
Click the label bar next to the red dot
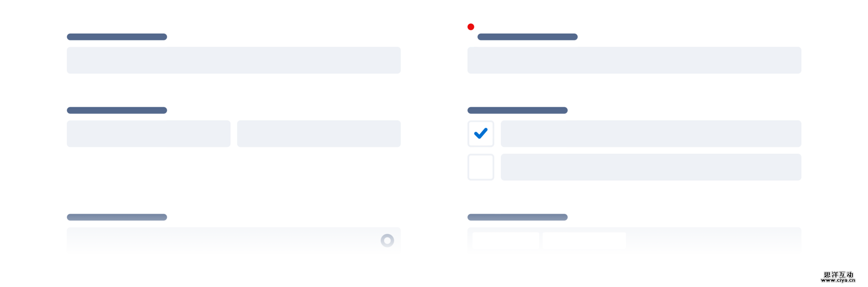527,37
